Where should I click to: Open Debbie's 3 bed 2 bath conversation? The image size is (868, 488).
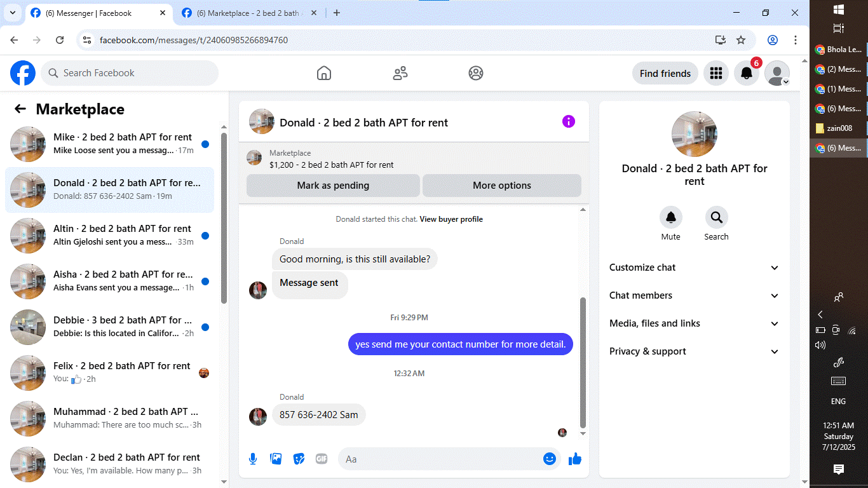(x=109, y=327)
